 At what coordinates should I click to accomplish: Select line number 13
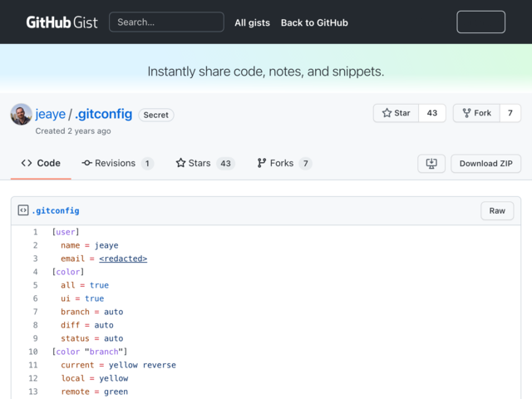pos(33,392)
